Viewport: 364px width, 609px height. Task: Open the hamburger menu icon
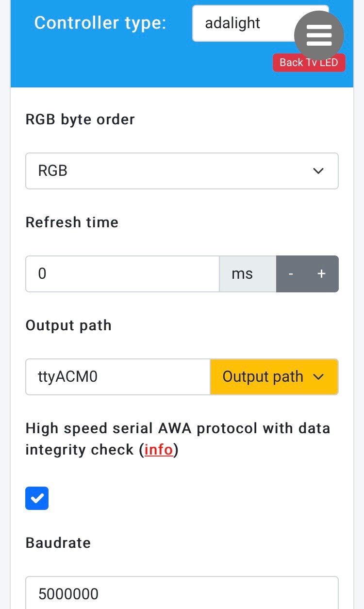(x=319, y=35)
